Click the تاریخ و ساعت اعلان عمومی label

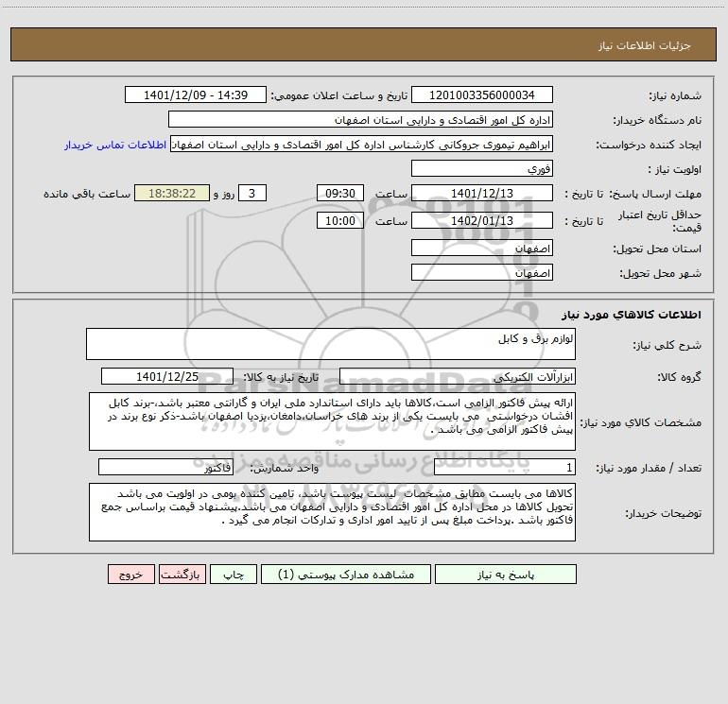(338, 95)
